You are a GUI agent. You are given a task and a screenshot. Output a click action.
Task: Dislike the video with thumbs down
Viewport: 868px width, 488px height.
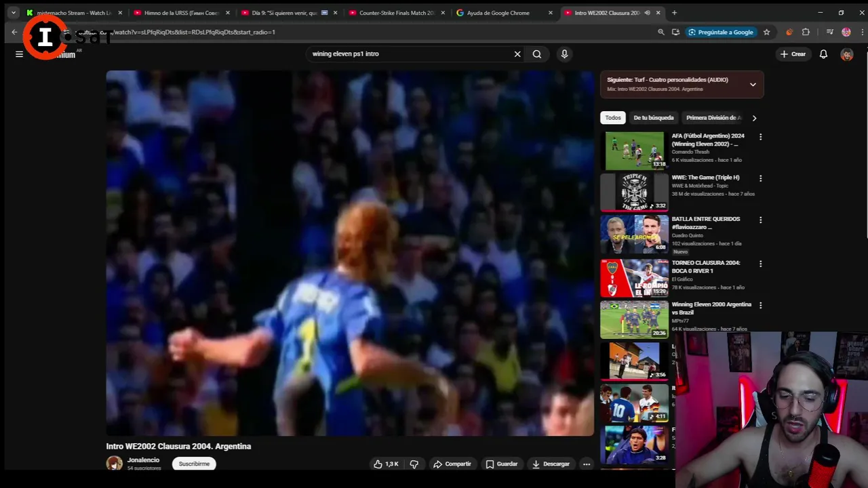pos(414,464)
